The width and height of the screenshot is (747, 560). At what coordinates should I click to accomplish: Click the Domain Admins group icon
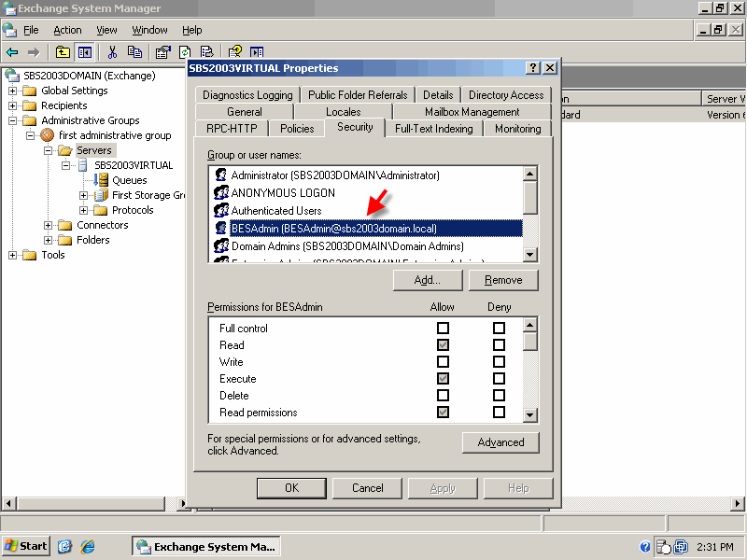[x=221, y=245]
